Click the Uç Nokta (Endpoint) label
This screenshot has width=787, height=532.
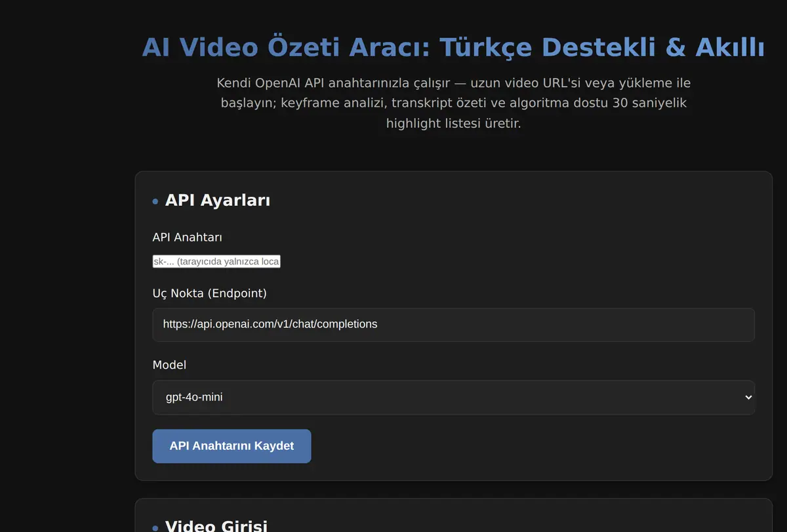coord(209,293)
